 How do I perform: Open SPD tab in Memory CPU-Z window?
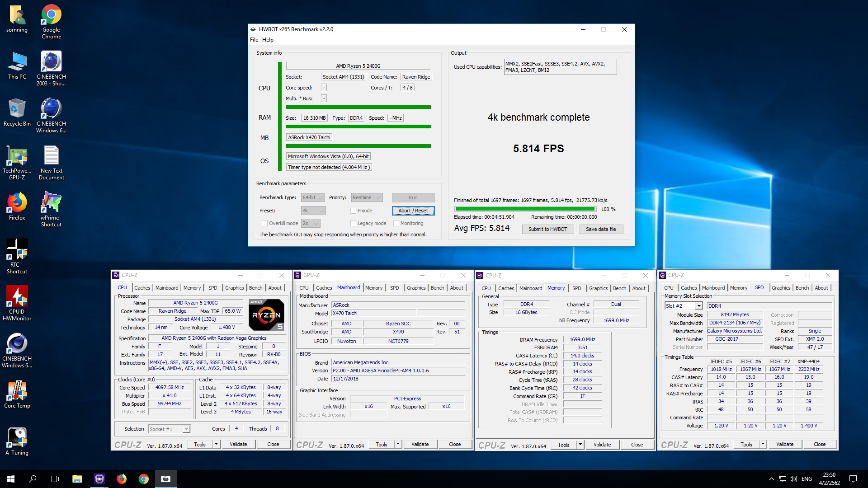pos(576,288)
